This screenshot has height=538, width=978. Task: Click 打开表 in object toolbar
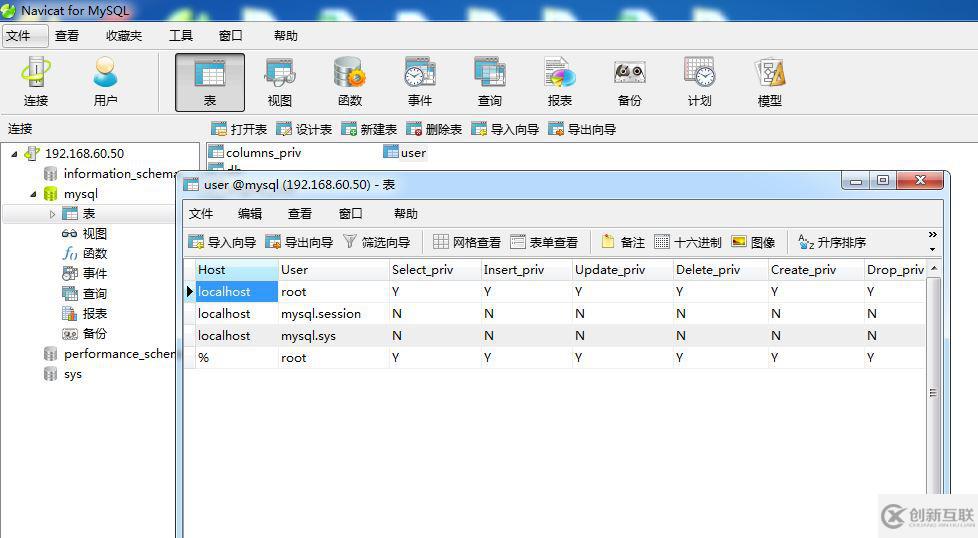pyautogui.click(x=240, y=129)
